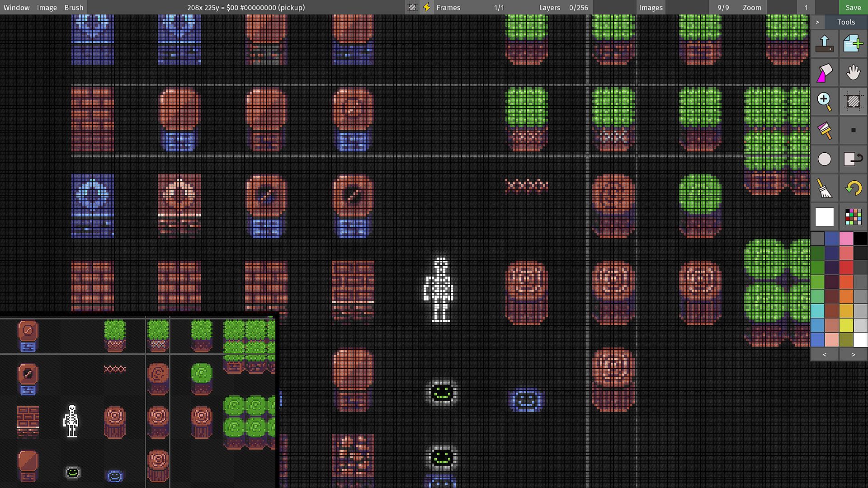This screenshot has height=488, width=868.
Task: Click the green Save button
Action: click(853, 7)
